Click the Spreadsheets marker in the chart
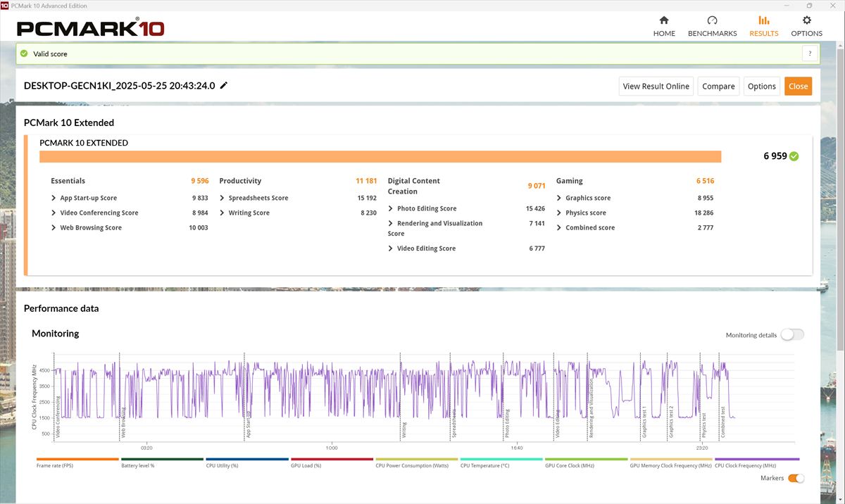Viewport: 845px width, 504px height. click(x=454, y=424)
